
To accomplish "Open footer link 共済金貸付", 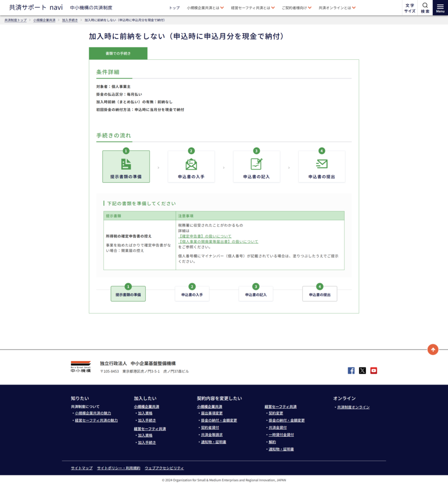I will [x=278, y=428].
